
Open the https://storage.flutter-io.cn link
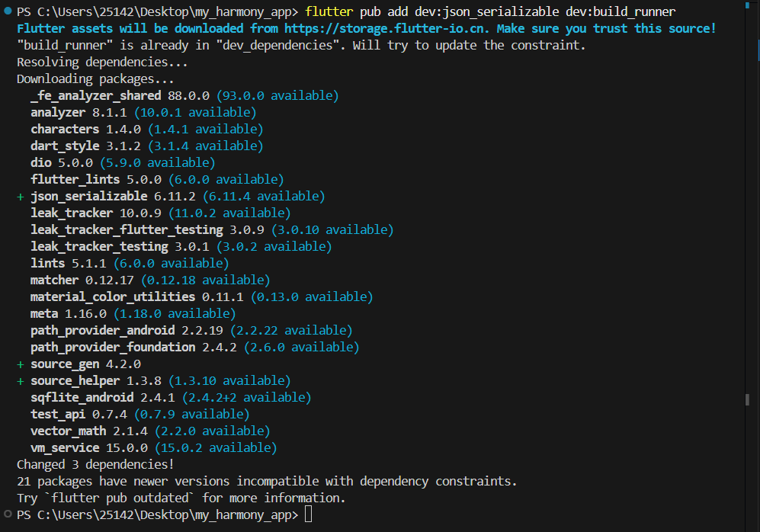click(384, 29)
